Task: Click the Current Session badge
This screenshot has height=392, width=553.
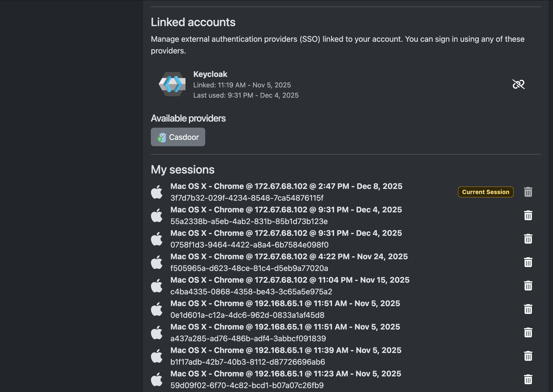Action: pos(486,192)
